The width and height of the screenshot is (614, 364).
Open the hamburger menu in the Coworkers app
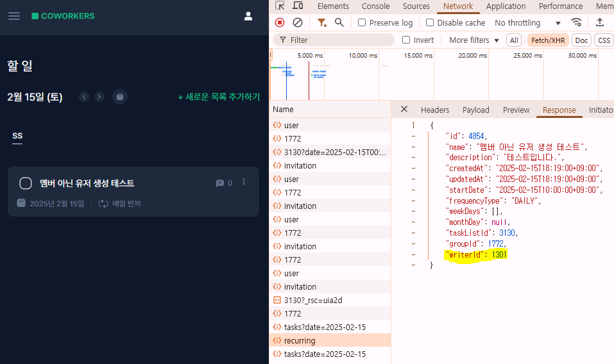click(14, 16)
